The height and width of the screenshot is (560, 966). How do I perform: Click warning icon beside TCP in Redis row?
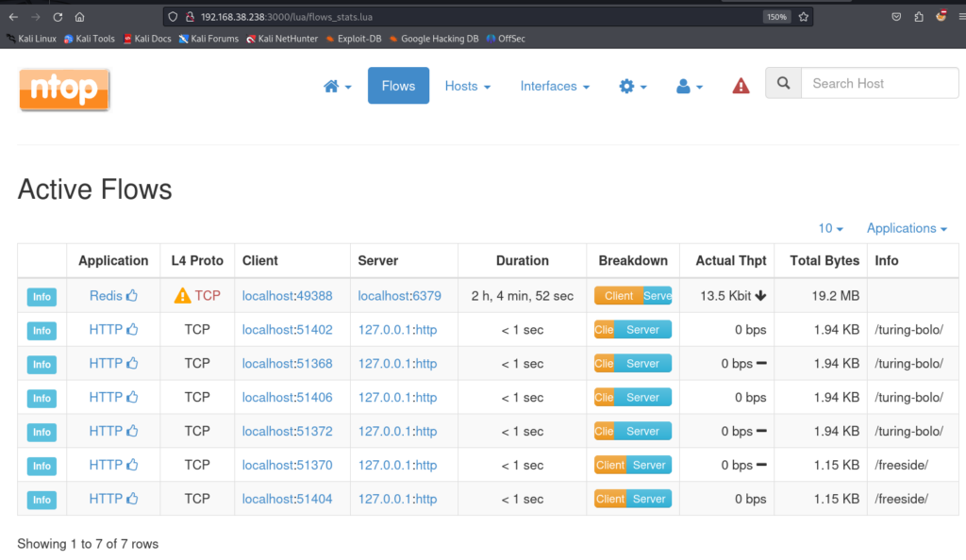point(182,296)
